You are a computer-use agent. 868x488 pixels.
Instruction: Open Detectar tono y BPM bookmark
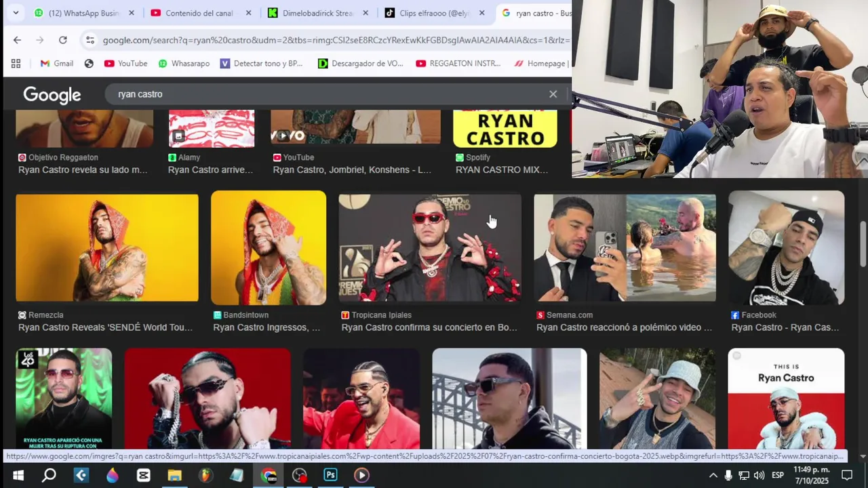click(261, 63)
